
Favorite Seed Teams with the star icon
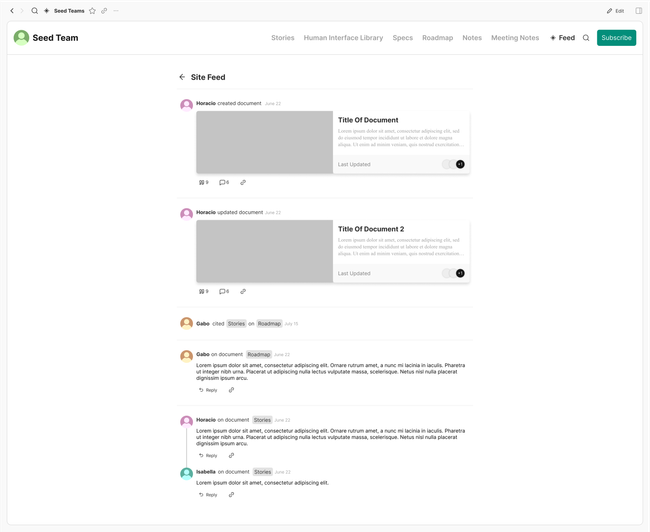[92, 11]
